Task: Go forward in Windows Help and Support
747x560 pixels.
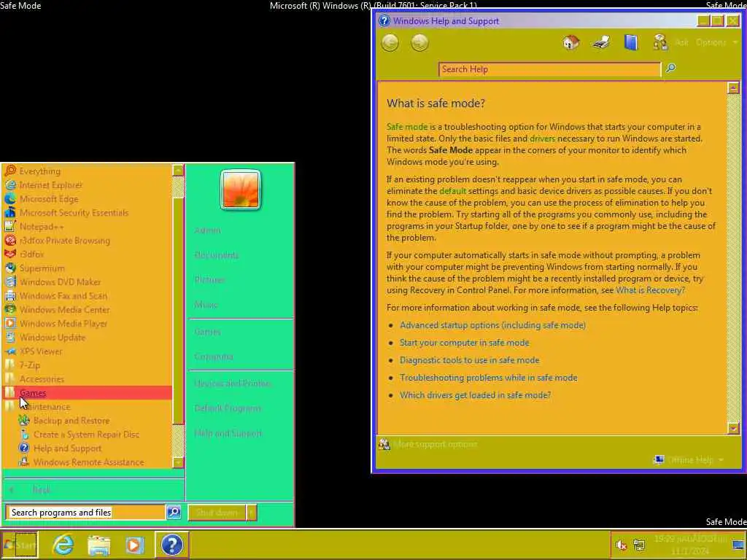Action: [x=419, y=43]
